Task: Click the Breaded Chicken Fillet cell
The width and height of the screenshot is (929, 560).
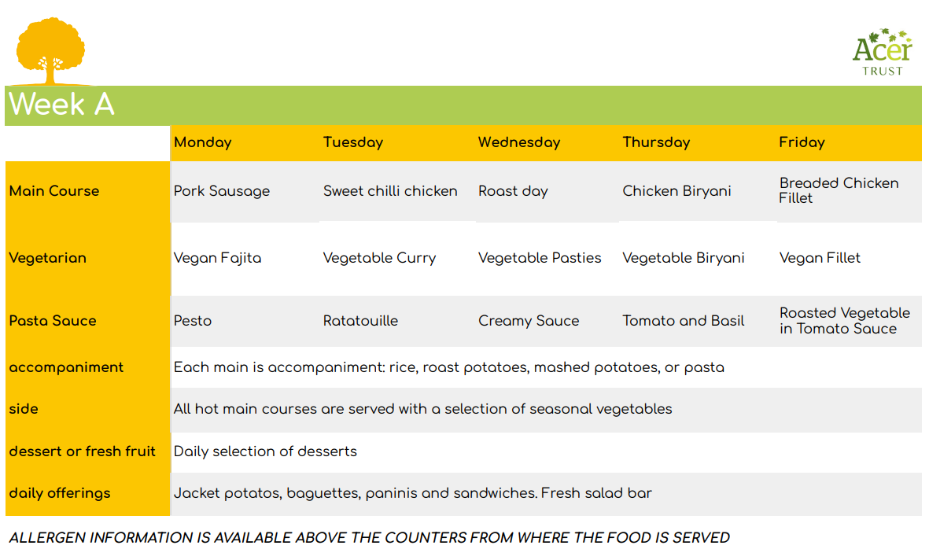Action: 839,190
